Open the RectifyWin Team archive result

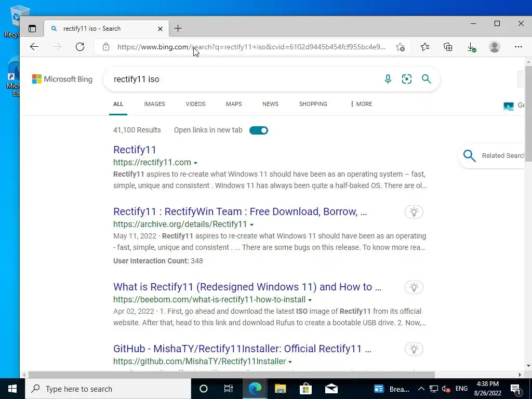click(x=240, y=212)
